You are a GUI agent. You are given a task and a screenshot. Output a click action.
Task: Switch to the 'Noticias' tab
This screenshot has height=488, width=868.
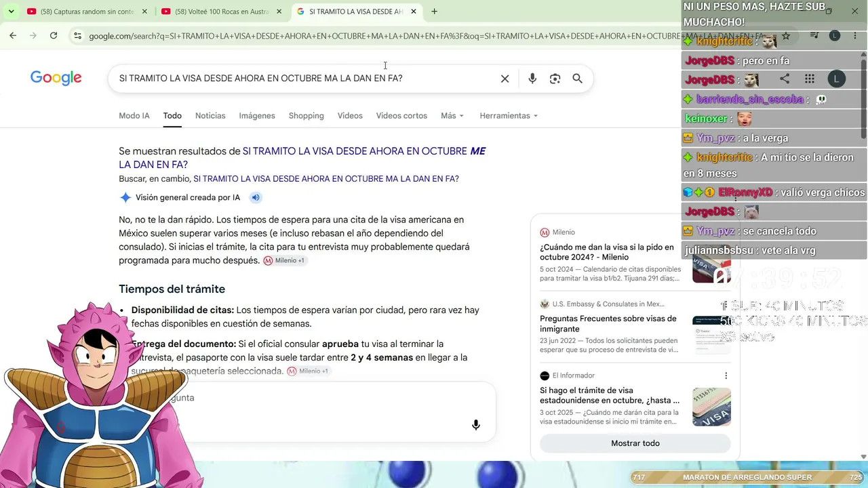(x=210, y=116)
